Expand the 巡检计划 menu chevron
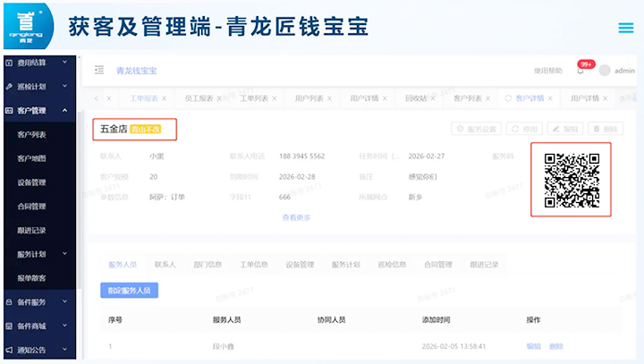 click(64, 86)
